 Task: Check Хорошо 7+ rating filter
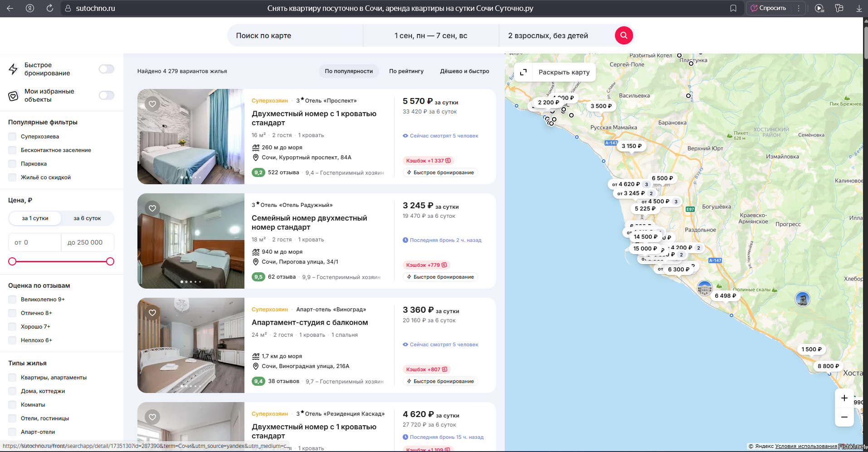[12, 327]
